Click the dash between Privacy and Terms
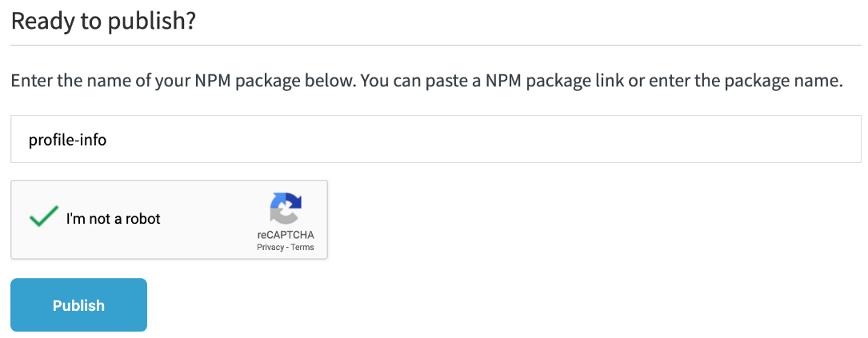The width and height of the screenshot is (868, 338). [287, 248]
